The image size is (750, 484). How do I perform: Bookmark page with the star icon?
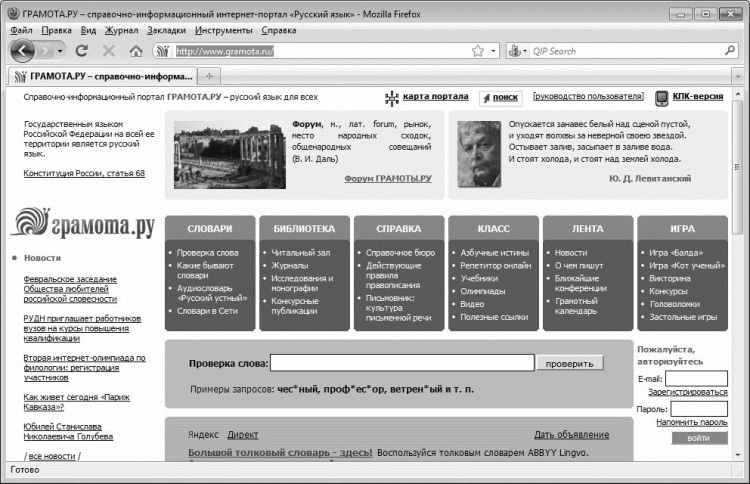pyautogui.click(x=477, y=51)
